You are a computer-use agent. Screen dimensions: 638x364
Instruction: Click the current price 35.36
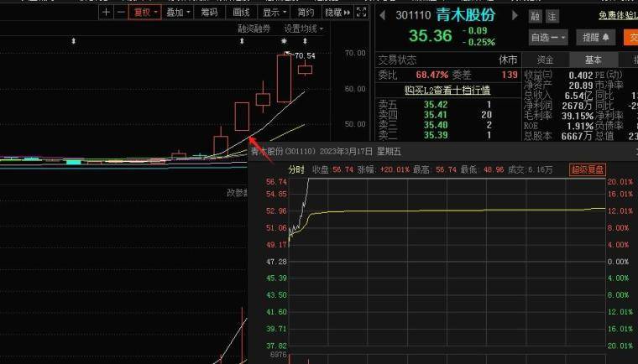click(x=430, y=36)
